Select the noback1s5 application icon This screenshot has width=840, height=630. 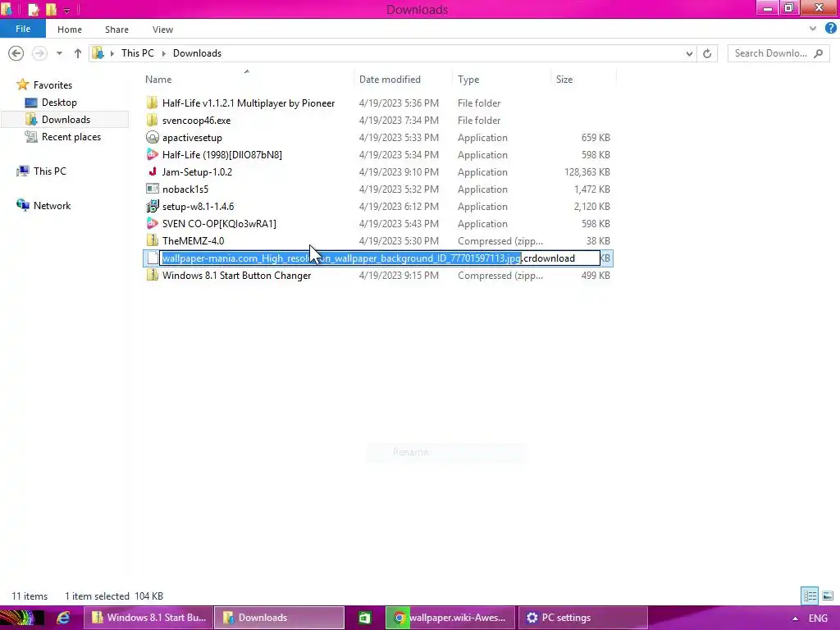pyautogui.click(x=152, y=189)
